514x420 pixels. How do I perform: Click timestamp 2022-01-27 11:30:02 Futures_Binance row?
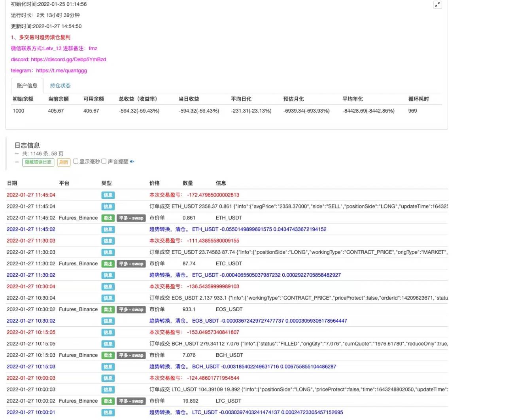coord(31,264)
